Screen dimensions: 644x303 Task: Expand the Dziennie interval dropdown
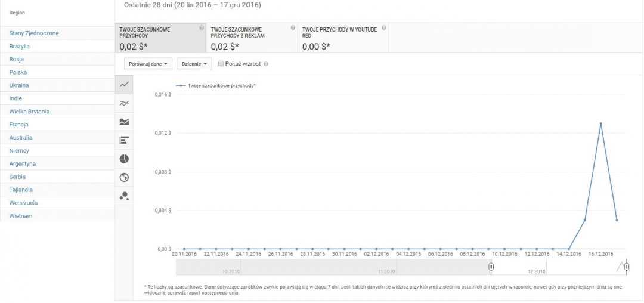click(x=194, y=64)
